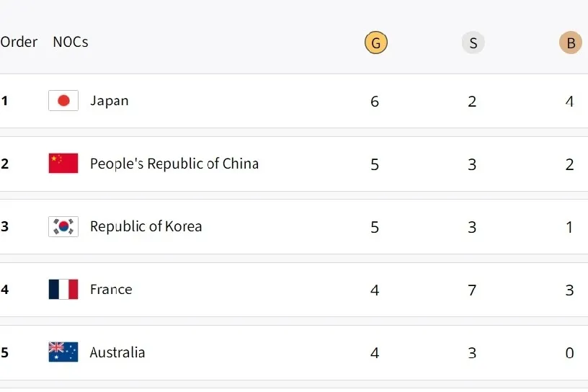Click the bronze medal B icon

(x=571, y=43)
